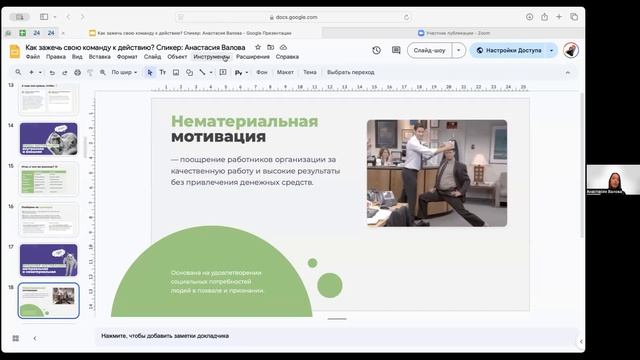This screenshot has width=640, height=360.
Task: Click the search menus magnifier icon
Action: pyautogui.click(x=18, y=72)
